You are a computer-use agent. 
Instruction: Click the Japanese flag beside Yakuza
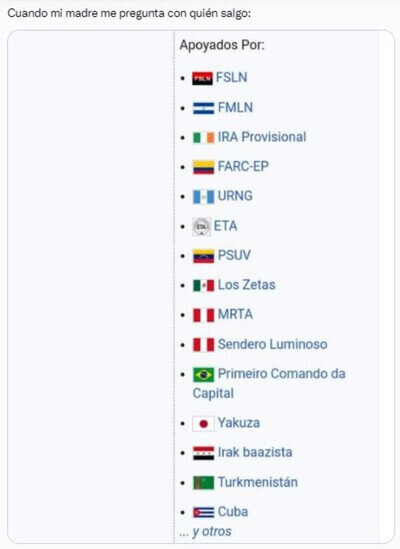pyautogui.click(x=203, y=424)
